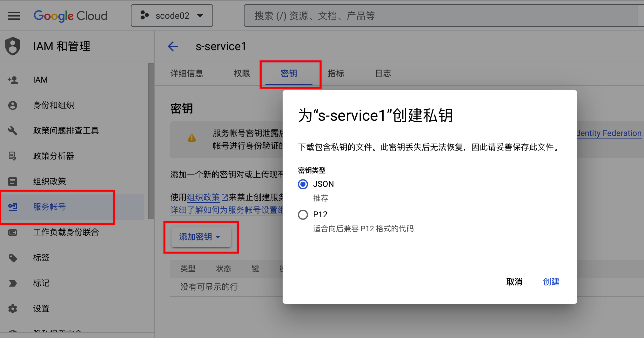Click the 服务帐号 key-card icon
Viewport: 644px width, 338px height.
13,207
